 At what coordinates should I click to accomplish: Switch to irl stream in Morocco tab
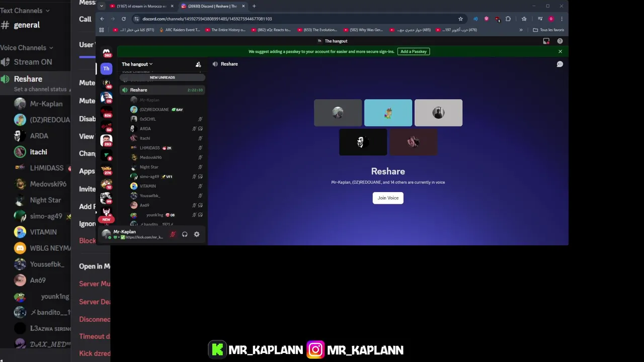click(141, 6)
